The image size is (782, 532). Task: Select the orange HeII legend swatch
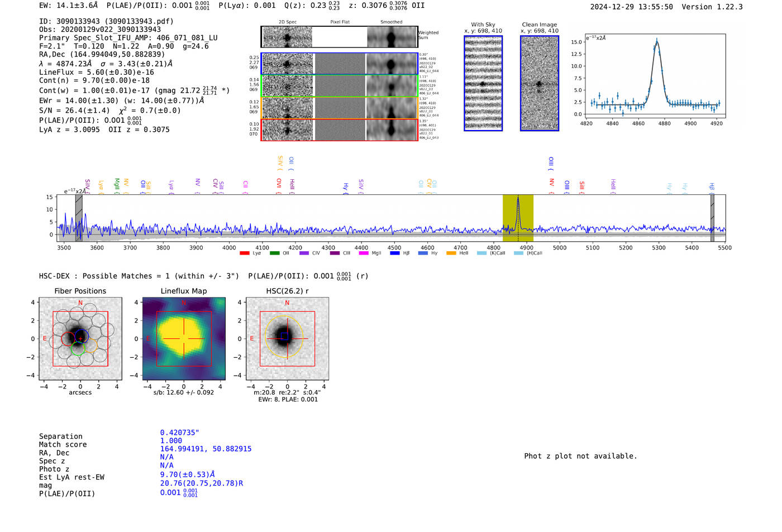click(x=451, y=253)
